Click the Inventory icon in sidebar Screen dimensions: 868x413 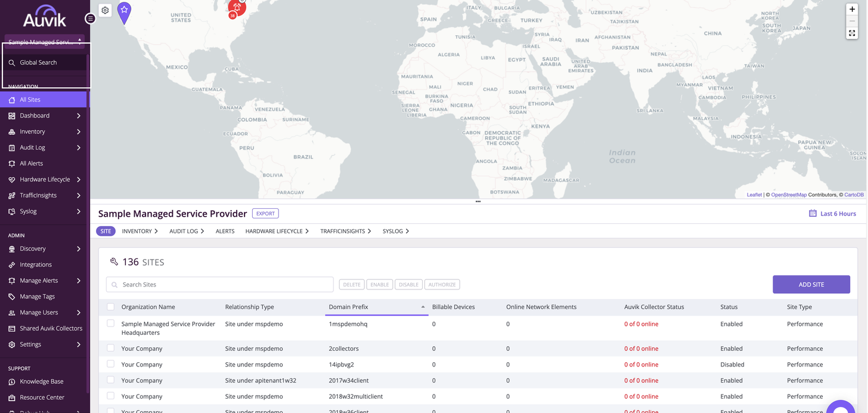pyautogui.click(x=11, y=132)
